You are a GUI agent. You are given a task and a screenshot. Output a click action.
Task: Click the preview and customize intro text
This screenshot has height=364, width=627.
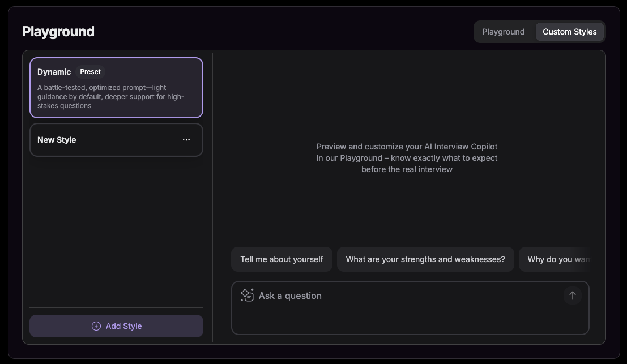(407, 158)
